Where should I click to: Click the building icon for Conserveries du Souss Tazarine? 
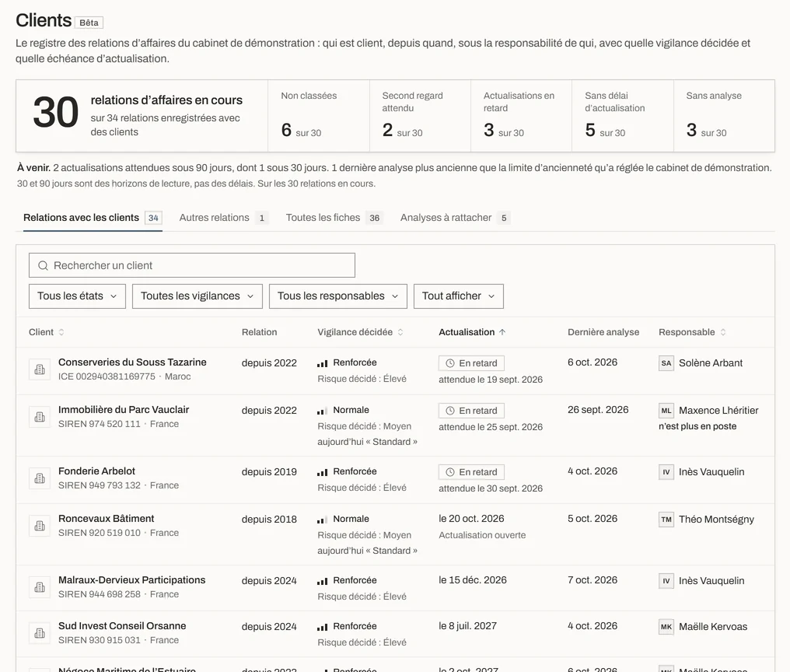pyautogui.click(x=40, y=369)
